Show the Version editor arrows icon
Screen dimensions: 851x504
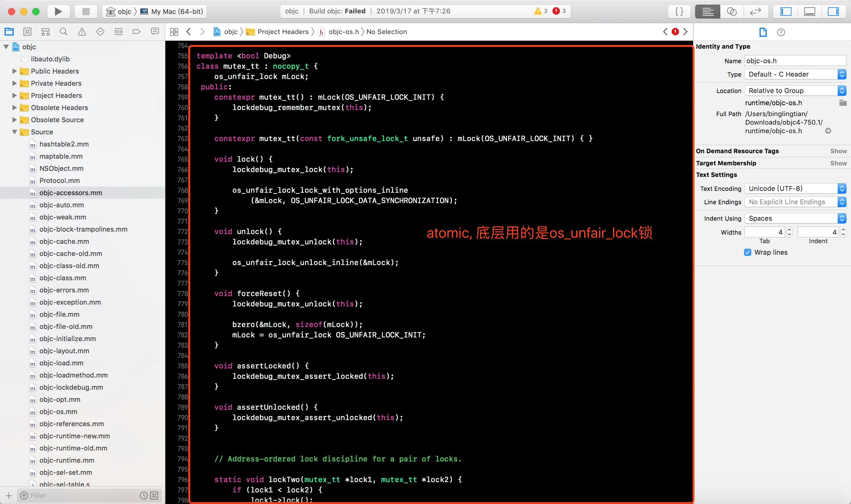(755, 12)
